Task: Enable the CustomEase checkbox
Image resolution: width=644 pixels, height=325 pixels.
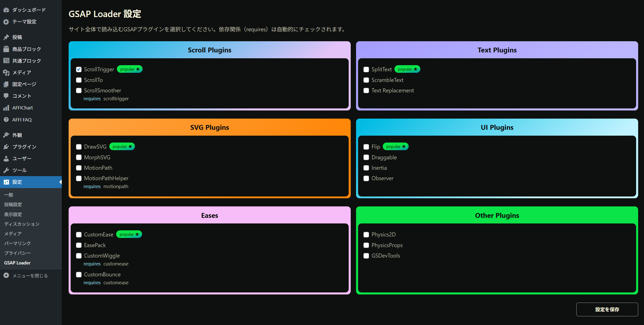Action: coord(79,235)
